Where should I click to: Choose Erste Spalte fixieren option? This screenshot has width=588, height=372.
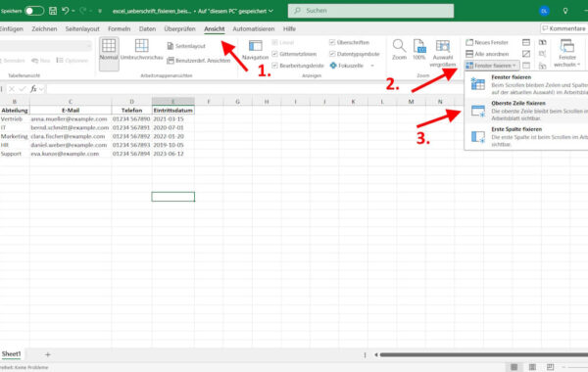click(x=526, y=136)
